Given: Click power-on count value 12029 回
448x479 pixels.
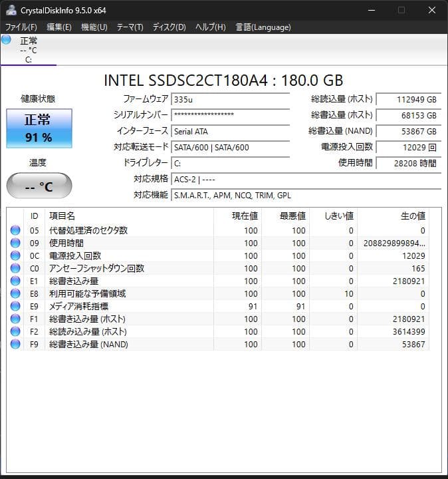Looking at the screenshot, I should tap(409, 147).
